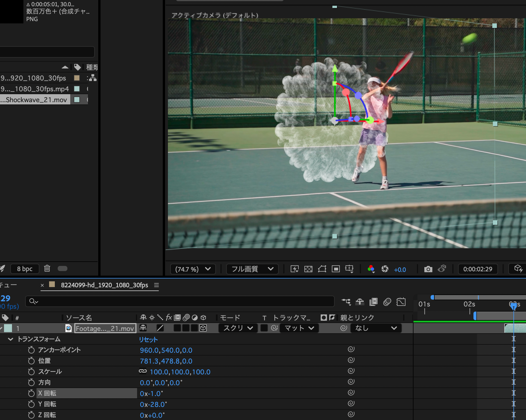This screenshot has width=526, height=420.
Task: Click the リセット transform reset link
Action: [148, 340]
